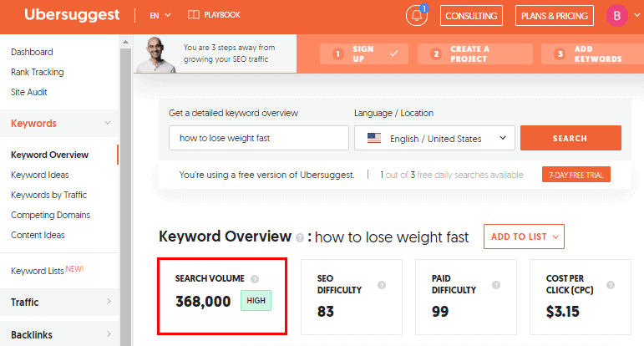Viewport: 644px width, 346px height.
Task: Select Keyword Overview in sidebar
Action: coord(49,155)
